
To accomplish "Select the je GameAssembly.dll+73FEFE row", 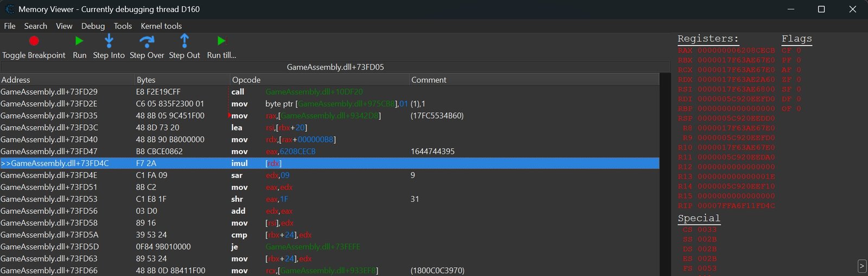I will coord(329,247).
